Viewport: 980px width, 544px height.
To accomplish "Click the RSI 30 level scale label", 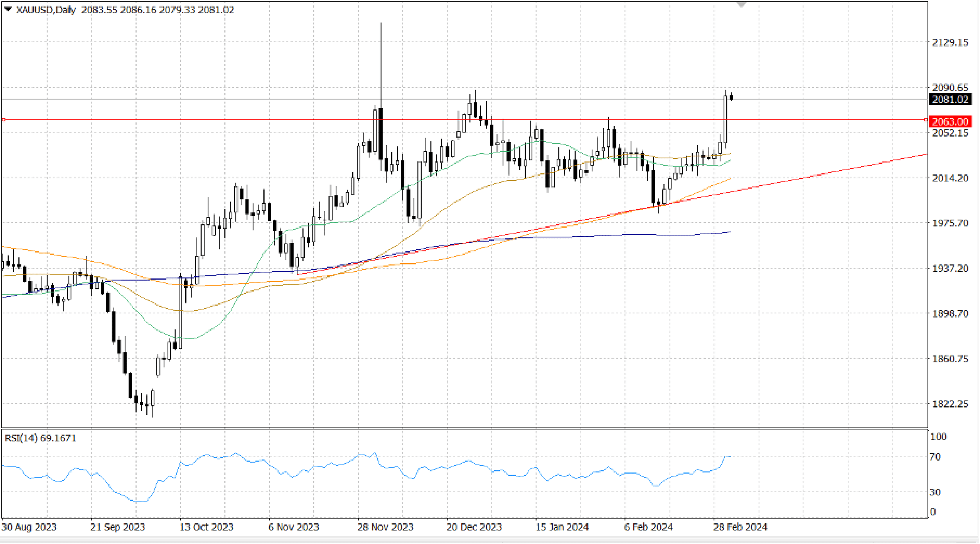I will click(x=935, y=492).
